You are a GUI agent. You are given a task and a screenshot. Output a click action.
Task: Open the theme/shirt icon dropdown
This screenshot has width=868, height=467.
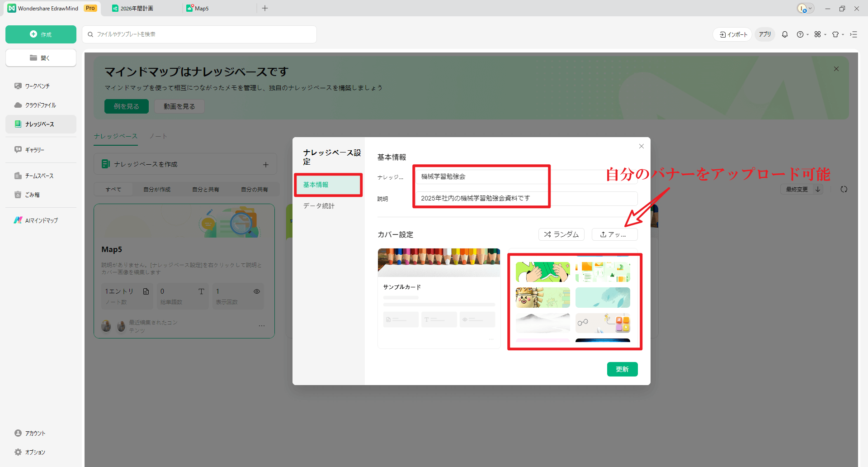838,34
